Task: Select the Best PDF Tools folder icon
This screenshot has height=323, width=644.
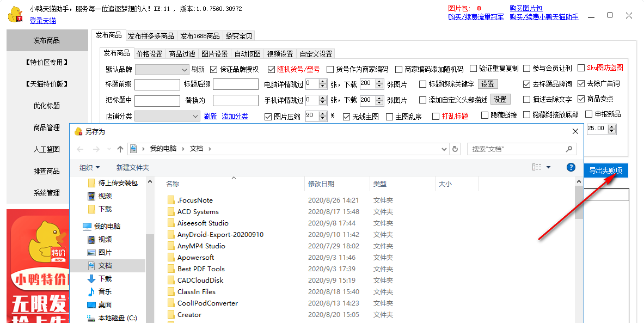Action: [x=171, y=269]
